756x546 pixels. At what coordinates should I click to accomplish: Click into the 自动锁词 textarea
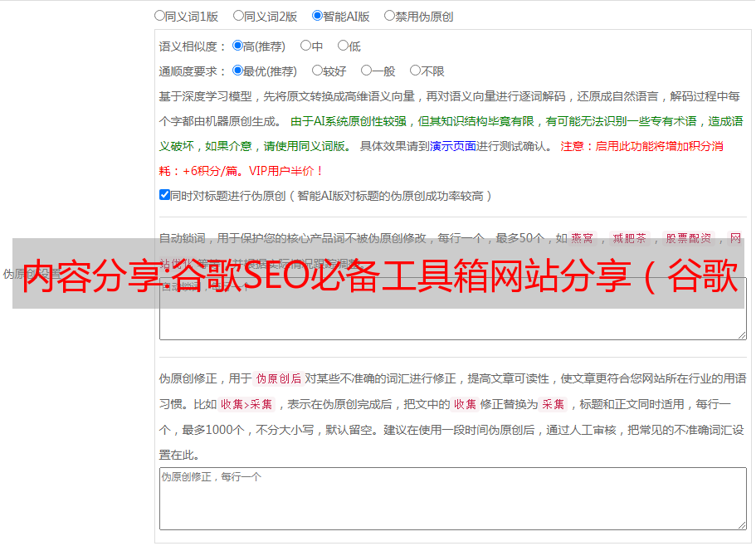pos(453,309)
